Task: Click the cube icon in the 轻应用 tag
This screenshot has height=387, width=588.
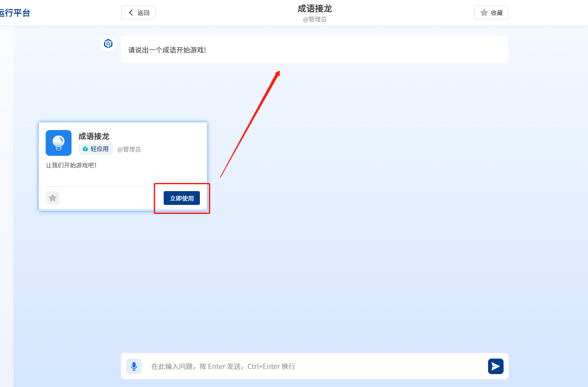Action: [85, 149]
